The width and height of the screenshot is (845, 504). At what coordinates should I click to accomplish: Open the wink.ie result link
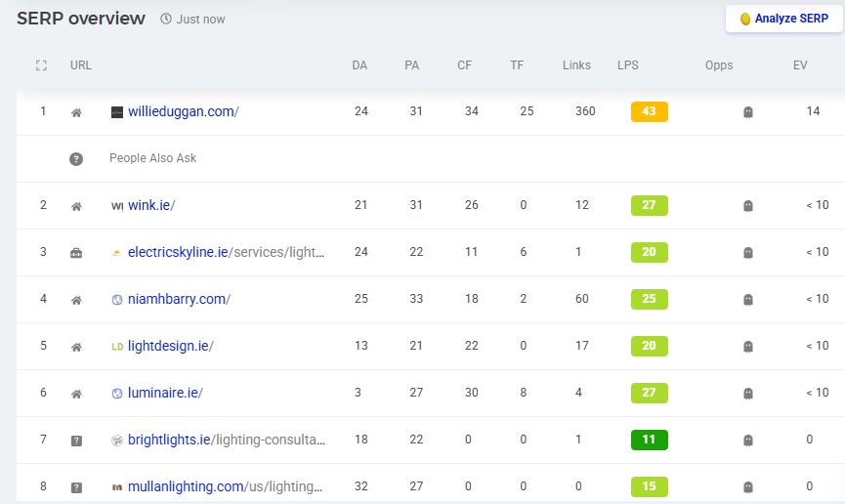(x=150, y=205)
